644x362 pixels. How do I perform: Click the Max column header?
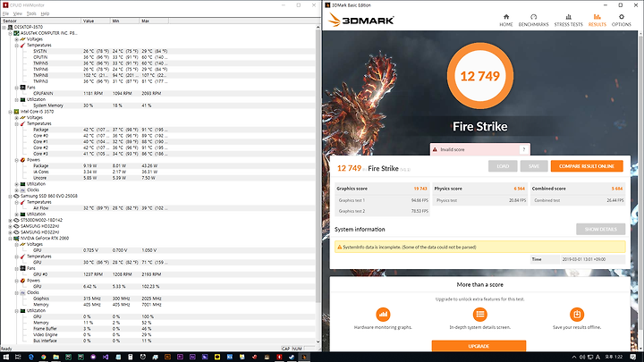tap(154, 21)
